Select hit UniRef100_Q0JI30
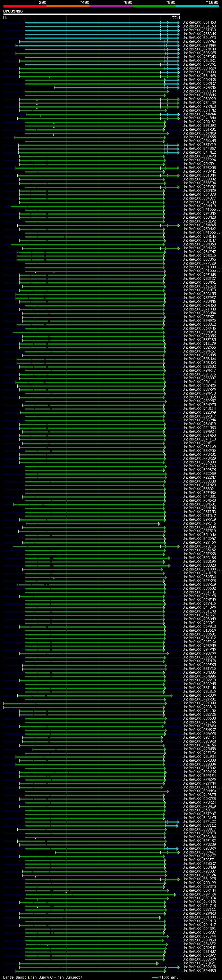 coord(199,91)
